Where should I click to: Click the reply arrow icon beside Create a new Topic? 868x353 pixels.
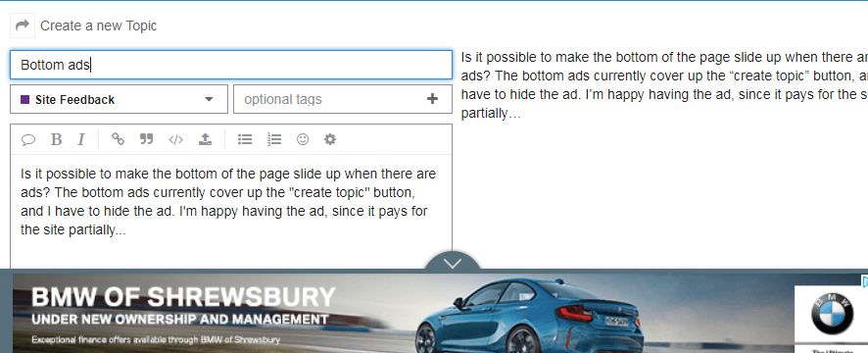point(23,25)
